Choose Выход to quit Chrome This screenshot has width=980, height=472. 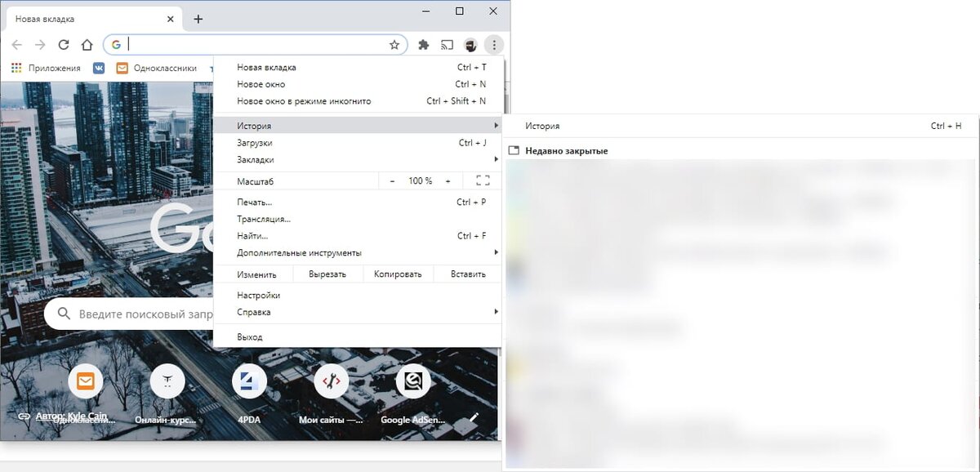[x=358, y=336]
